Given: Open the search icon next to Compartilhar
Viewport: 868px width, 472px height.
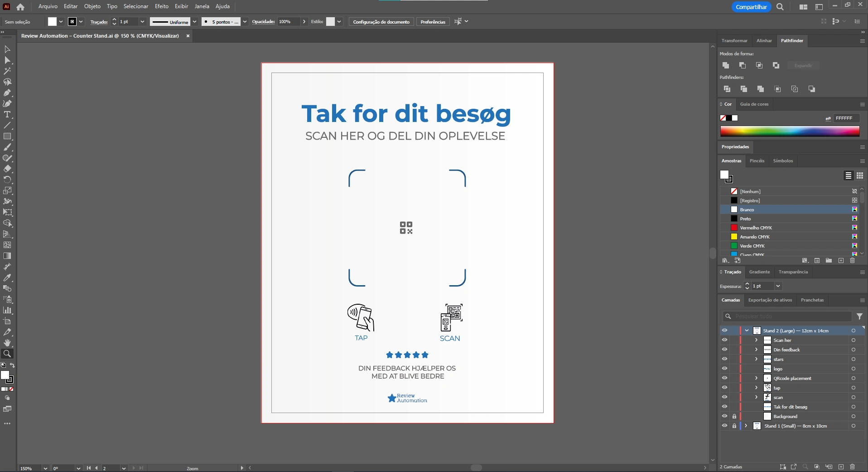Looking at the screenshot, I should [x=780, y=7].
